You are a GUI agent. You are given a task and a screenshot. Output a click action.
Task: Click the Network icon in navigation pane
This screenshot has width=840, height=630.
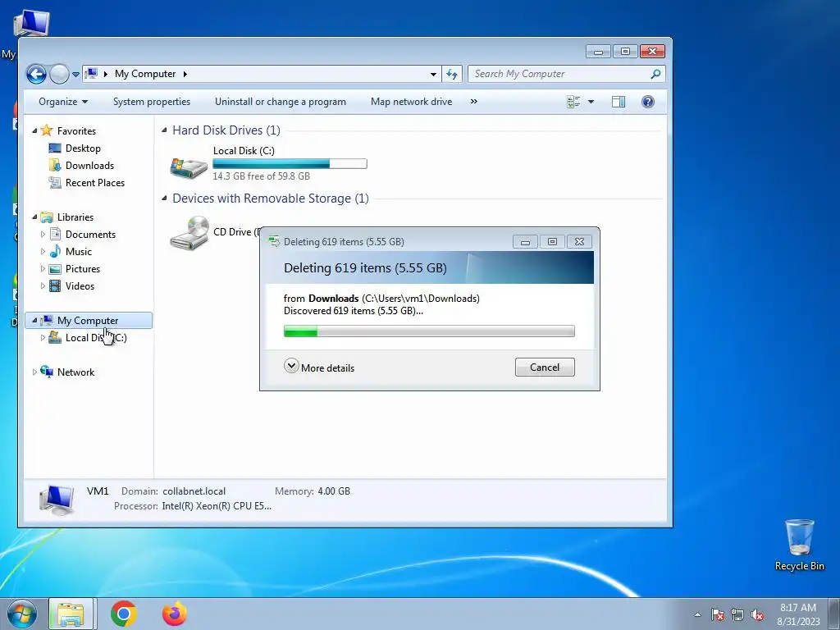coord(47,372)
